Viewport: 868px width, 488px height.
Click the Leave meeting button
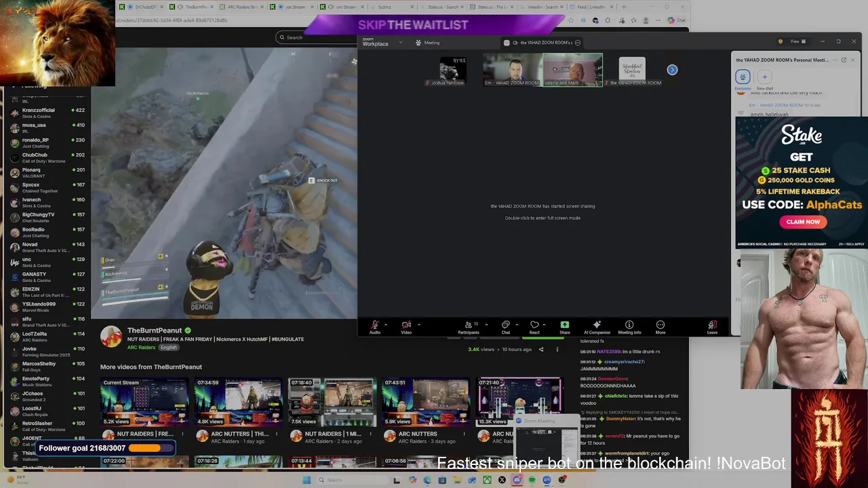[x=712, y=327]
